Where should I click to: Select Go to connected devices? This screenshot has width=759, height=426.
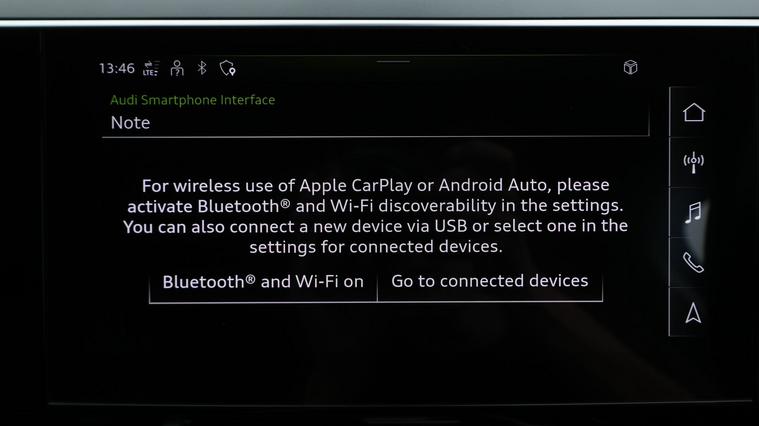(490, 281)
